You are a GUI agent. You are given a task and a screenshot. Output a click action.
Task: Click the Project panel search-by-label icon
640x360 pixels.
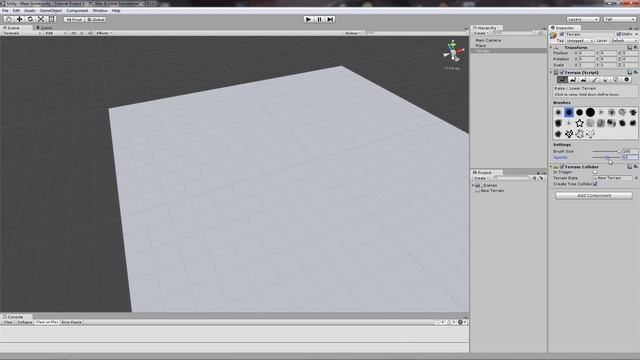point(541,178)
